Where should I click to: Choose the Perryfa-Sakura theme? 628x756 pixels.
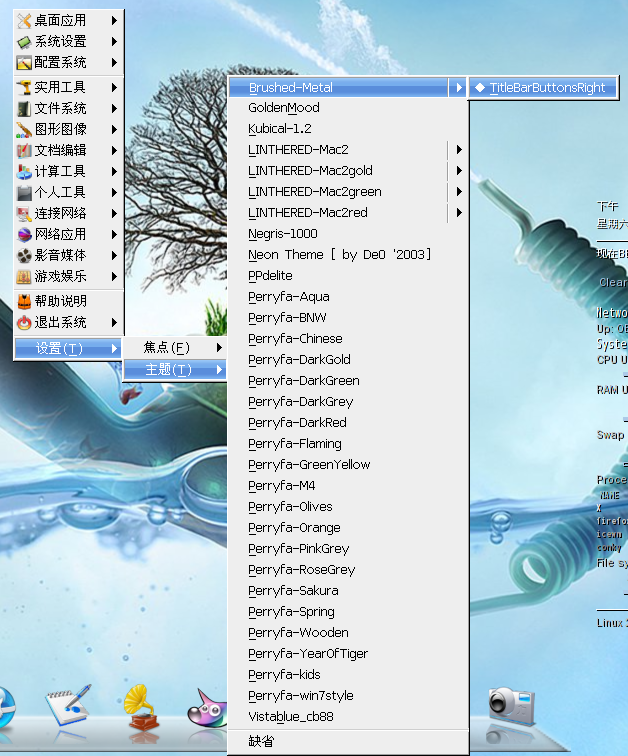point(293,591)
